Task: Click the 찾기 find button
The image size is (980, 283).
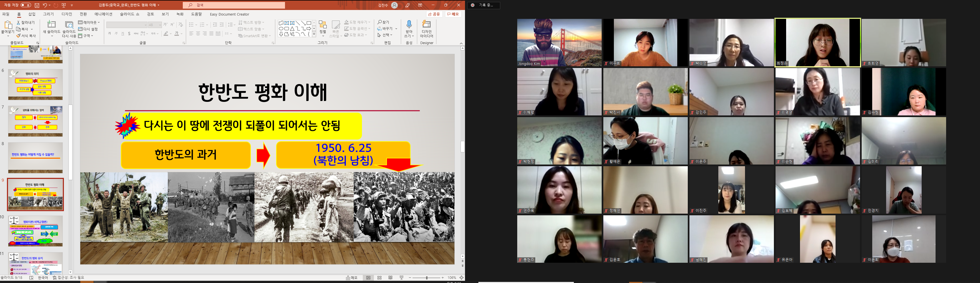Action: point(384,22)
